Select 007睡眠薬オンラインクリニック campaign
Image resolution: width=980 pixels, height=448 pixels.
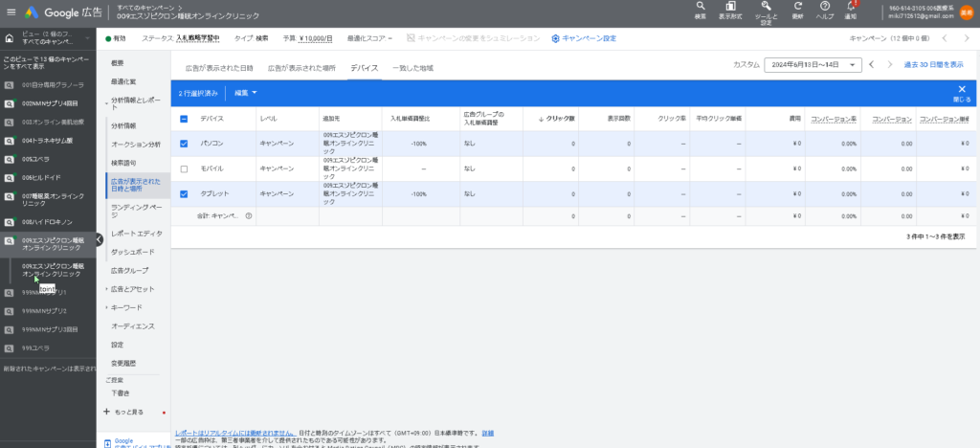click(53, 199)
